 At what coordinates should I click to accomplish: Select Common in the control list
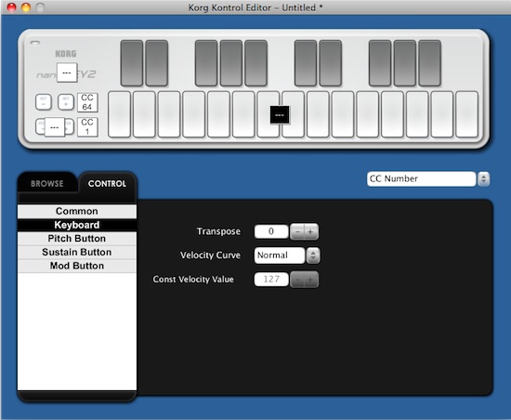[77, 211]
